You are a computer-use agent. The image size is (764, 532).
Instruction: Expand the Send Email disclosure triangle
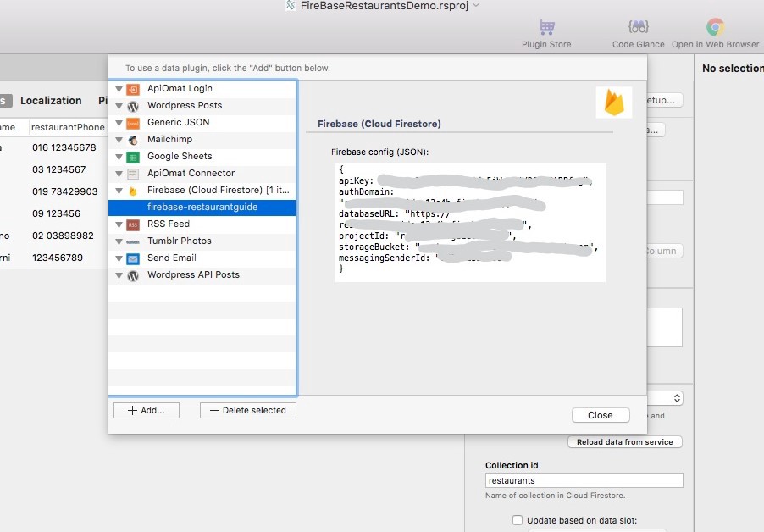coord(119,258)
